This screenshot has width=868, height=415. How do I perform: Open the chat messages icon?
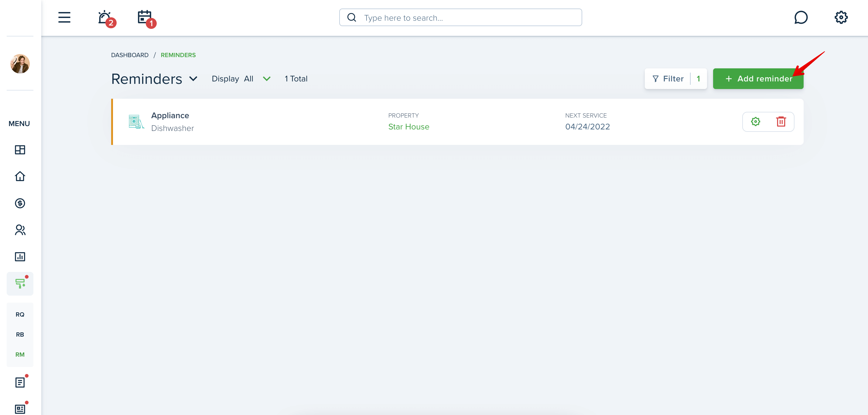coord(801,17)
